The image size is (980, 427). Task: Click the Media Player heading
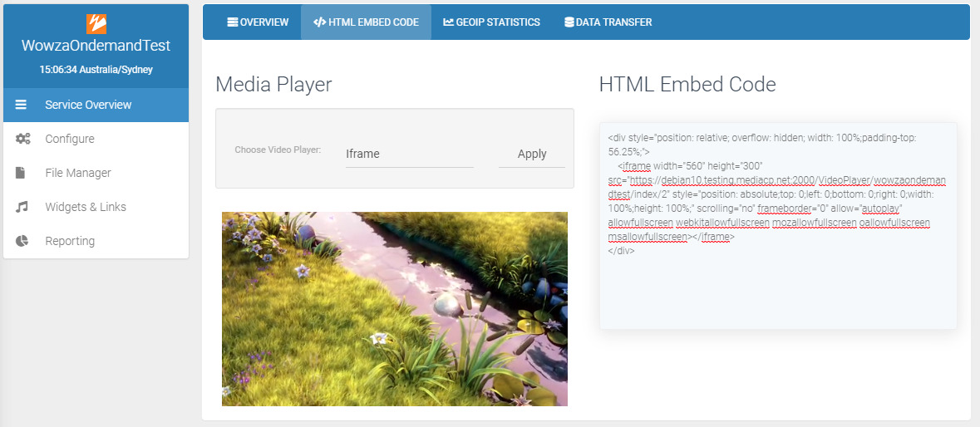point(273,84)
